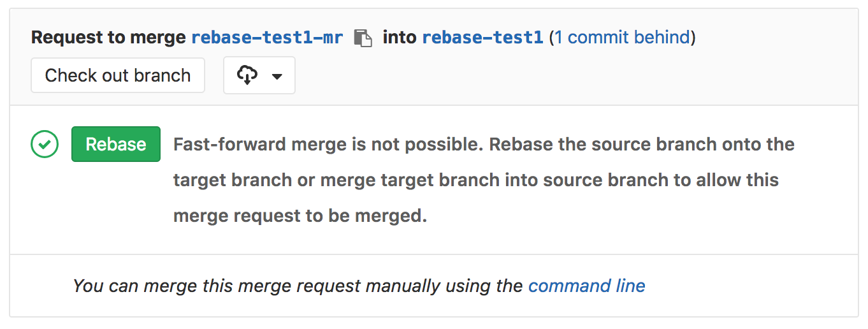868x329 pixels.
Task: Click the Request to merge heading text
Action: 109,38
